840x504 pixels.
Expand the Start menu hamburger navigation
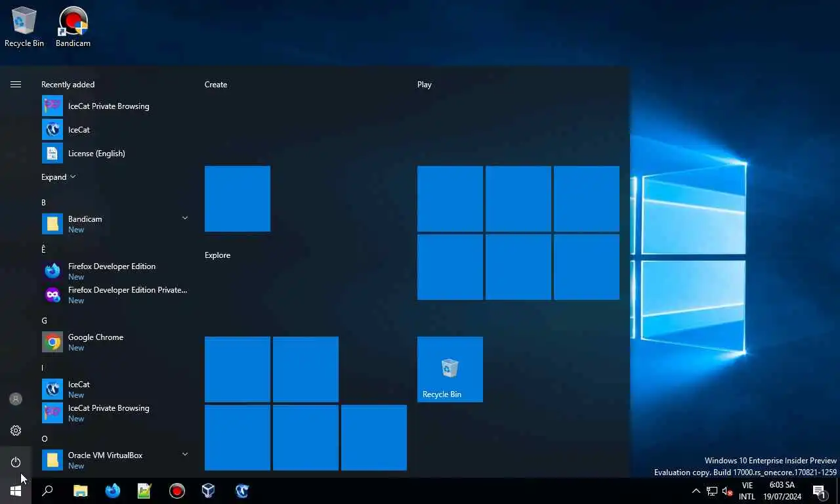coord(16,84)
